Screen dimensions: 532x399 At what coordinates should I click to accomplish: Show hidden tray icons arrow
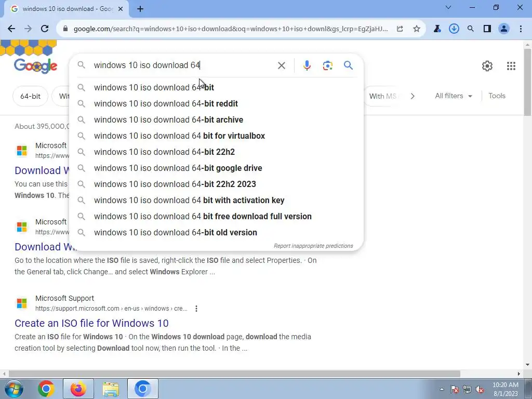click(x=442, y=389)
